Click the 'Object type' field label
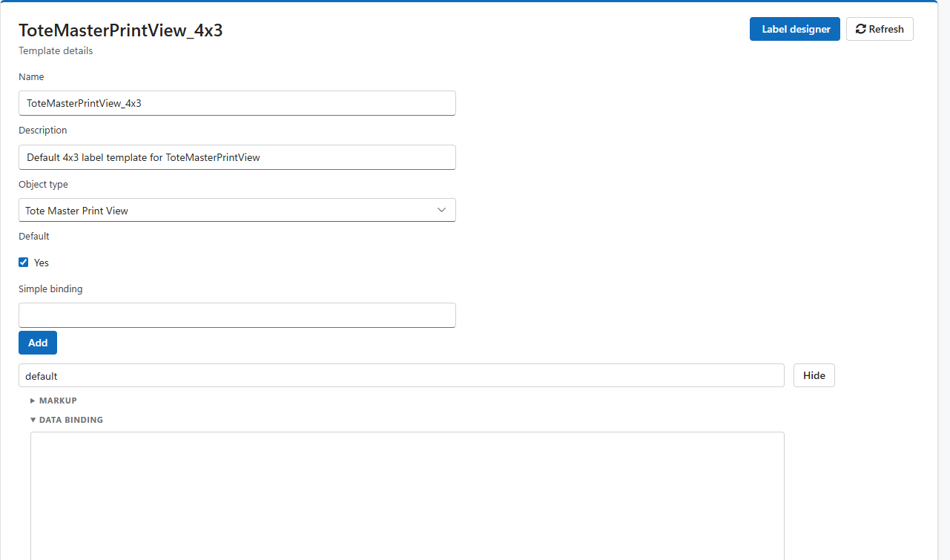 pos(43,184)
